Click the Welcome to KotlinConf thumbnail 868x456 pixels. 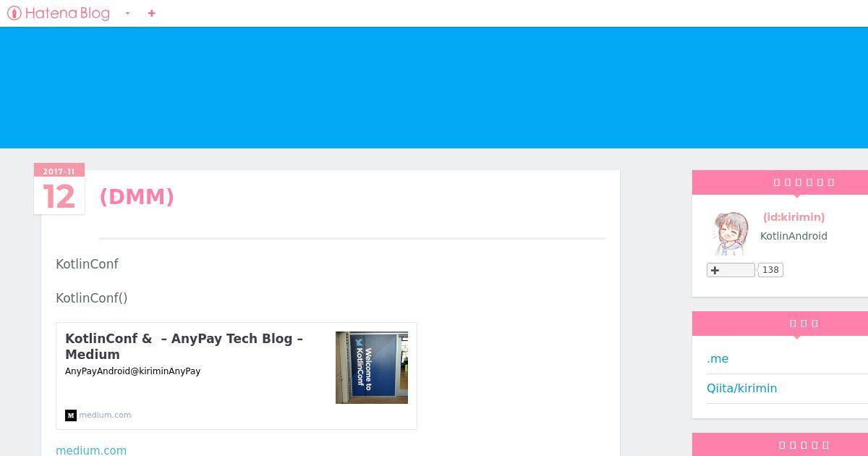pos(372,368)
